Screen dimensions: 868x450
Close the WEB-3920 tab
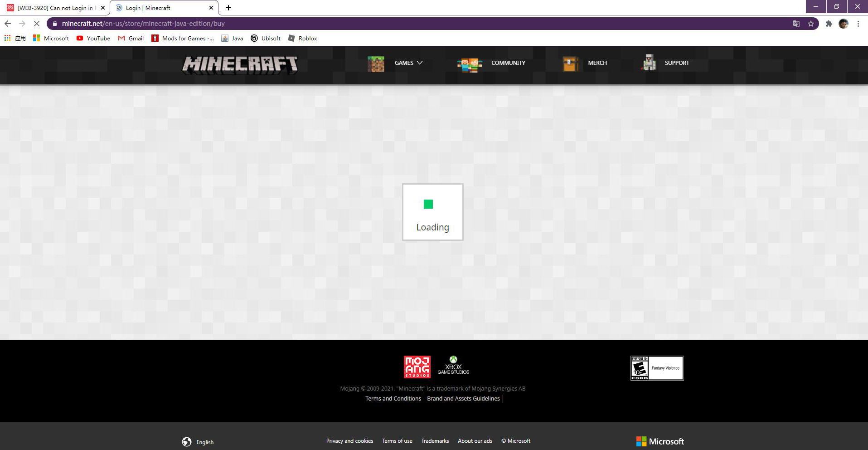[103, 8]
